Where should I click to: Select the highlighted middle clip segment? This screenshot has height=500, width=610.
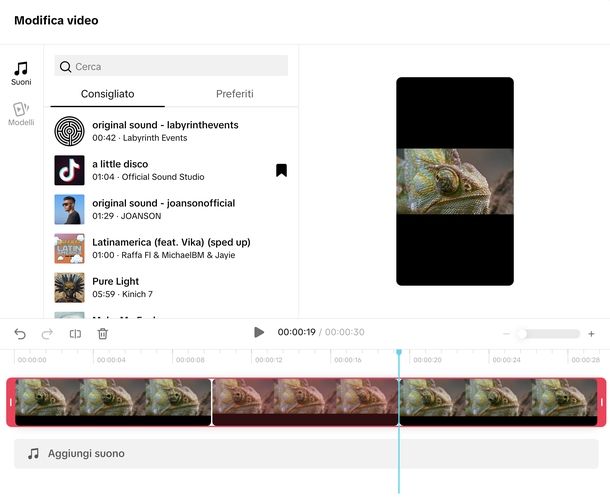[305, 402]
